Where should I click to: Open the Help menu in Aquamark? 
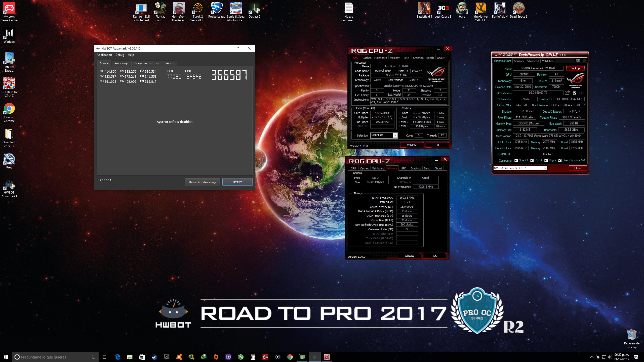click(x=131, y=55)
